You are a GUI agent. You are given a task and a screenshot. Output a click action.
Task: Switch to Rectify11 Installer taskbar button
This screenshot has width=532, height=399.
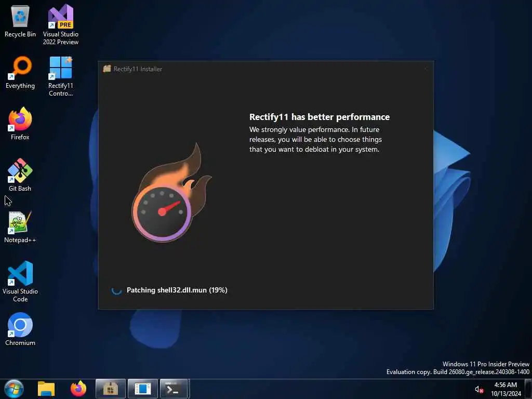point(111,389)
